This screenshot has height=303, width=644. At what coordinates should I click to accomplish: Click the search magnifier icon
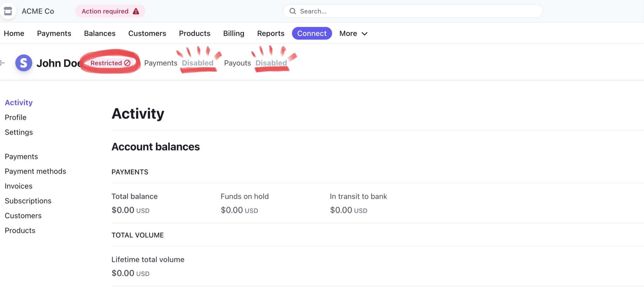[x=293, y=11]
